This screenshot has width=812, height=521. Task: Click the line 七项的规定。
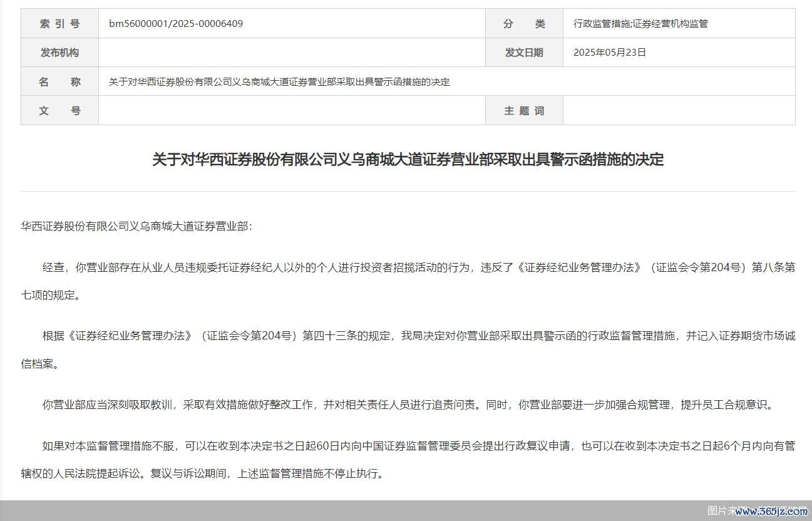pos(51,296)
